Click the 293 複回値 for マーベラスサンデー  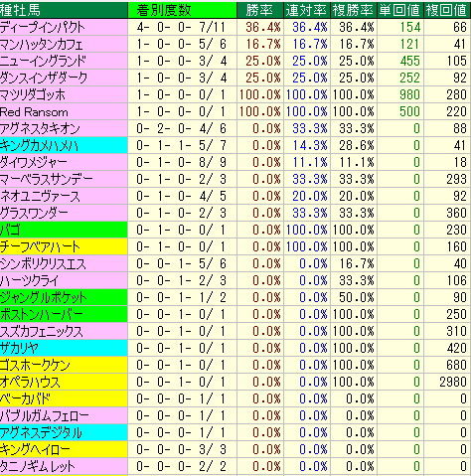tap(457, 179)
